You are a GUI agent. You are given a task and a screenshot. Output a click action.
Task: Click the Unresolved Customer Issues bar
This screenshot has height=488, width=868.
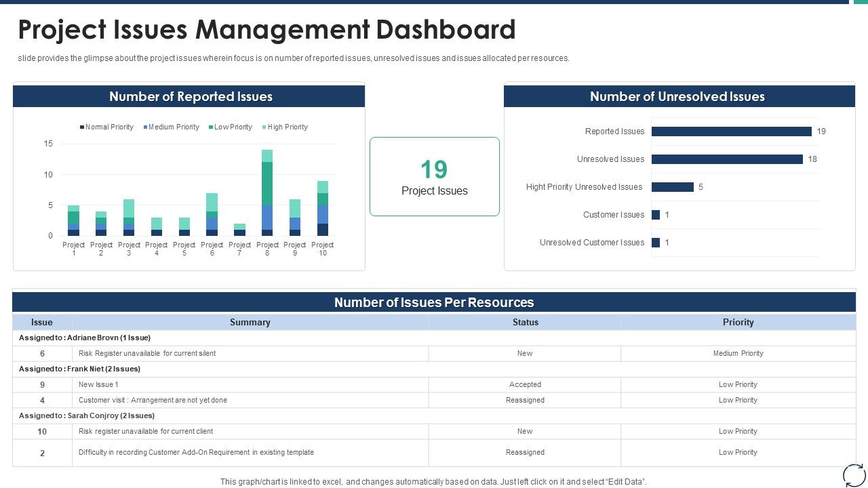tap(656, 243)
